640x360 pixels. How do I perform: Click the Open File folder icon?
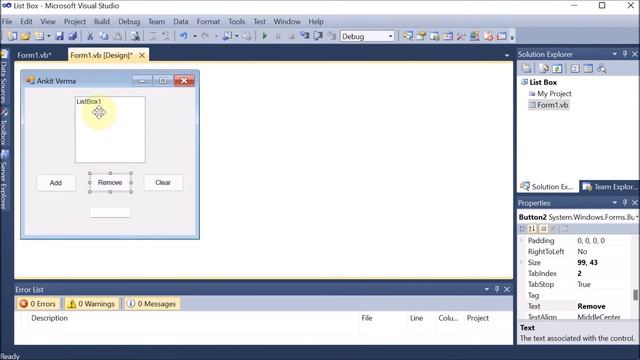coord(25,36)
